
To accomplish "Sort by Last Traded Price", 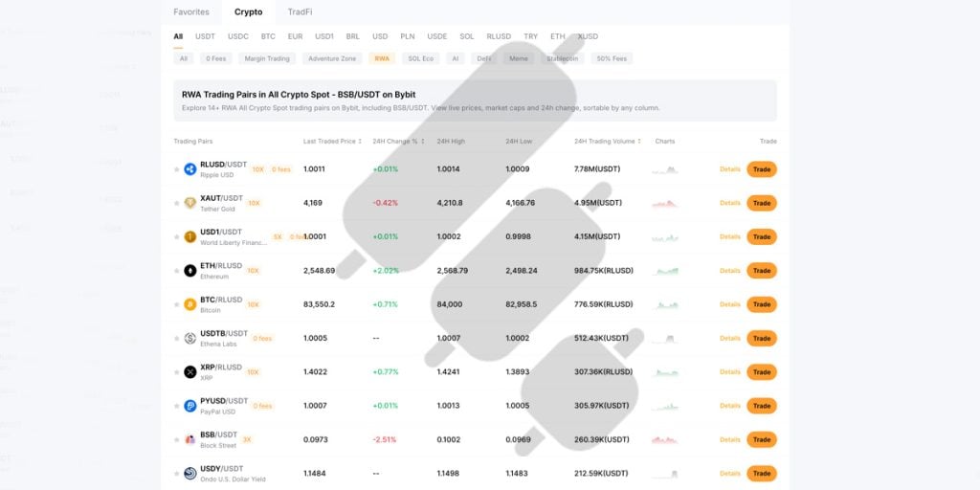I will tap(332, 142).
